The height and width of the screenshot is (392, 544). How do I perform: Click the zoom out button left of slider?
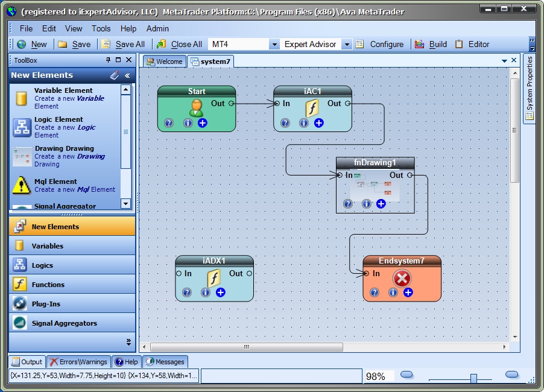(x=406, y=375)
